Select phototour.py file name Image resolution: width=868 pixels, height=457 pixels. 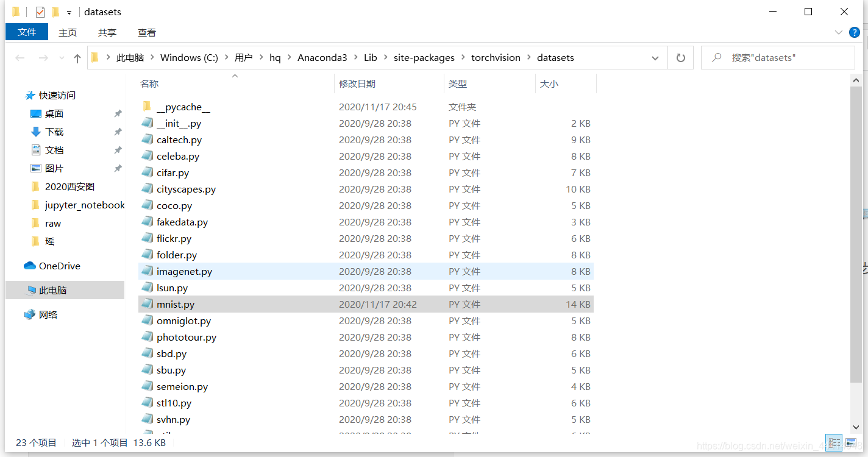point(187,337)
